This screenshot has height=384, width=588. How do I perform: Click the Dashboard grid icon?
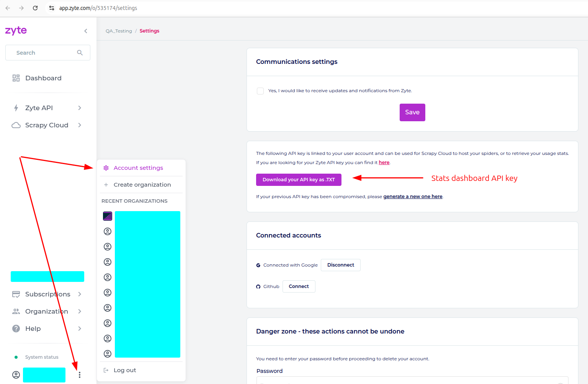(x=16, y=78)
